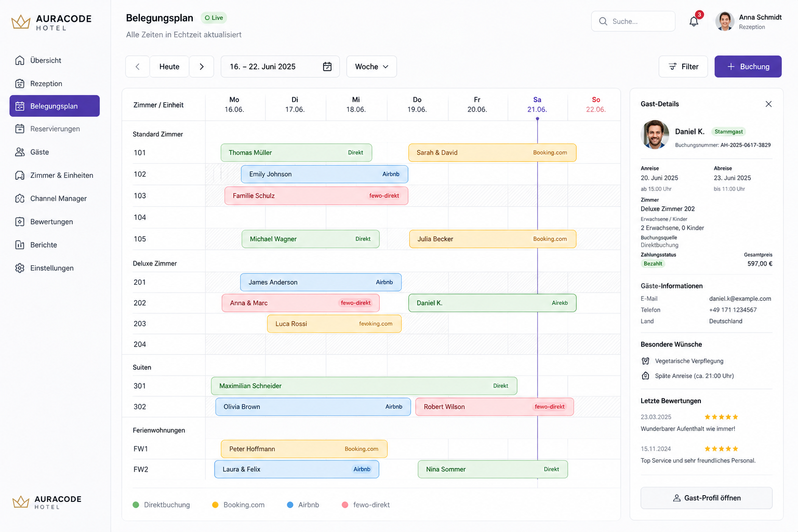This screenshot has height=532, width=798.
Task: Click late arrival icon under Besondere Wünsche
Action: point(645,376)
